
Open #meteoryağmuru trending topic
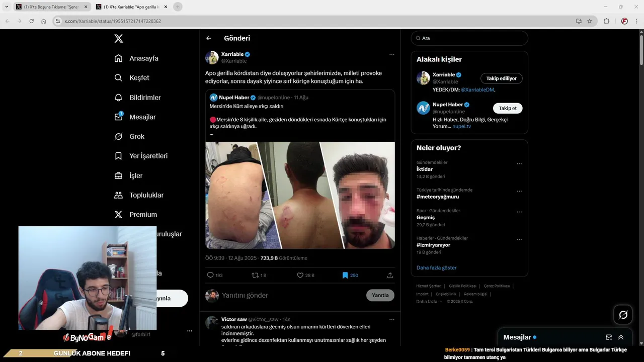click(438, 197)
